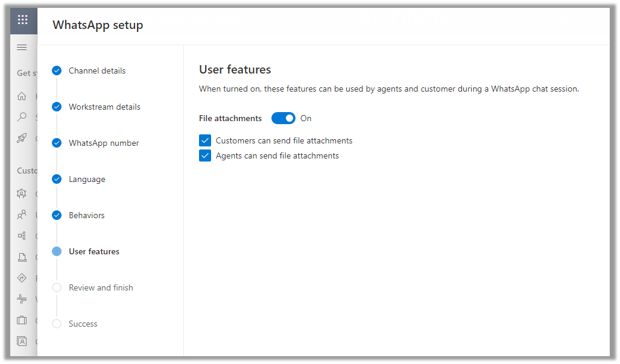Click the rocket icon in sidebar

pyautogui.click(x=22, y=138)
